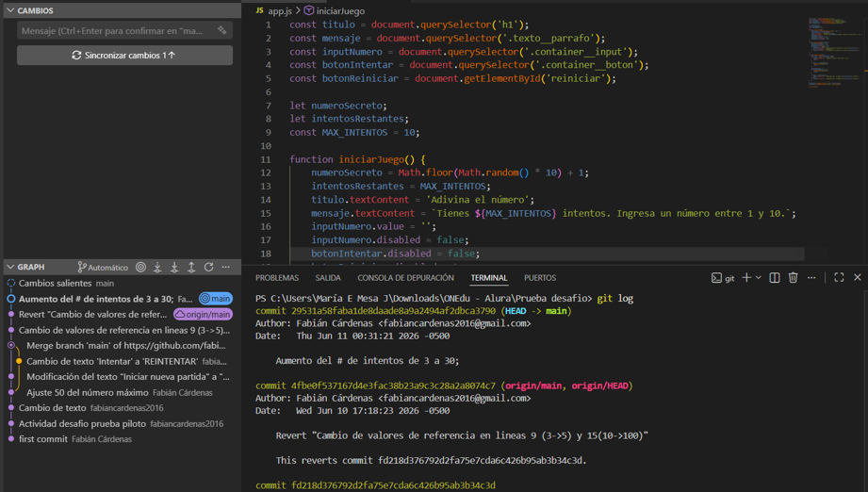This screenshot has height=492, width=868.
Task: Click the blue 'main' branch badge
Action: (216, 299)
